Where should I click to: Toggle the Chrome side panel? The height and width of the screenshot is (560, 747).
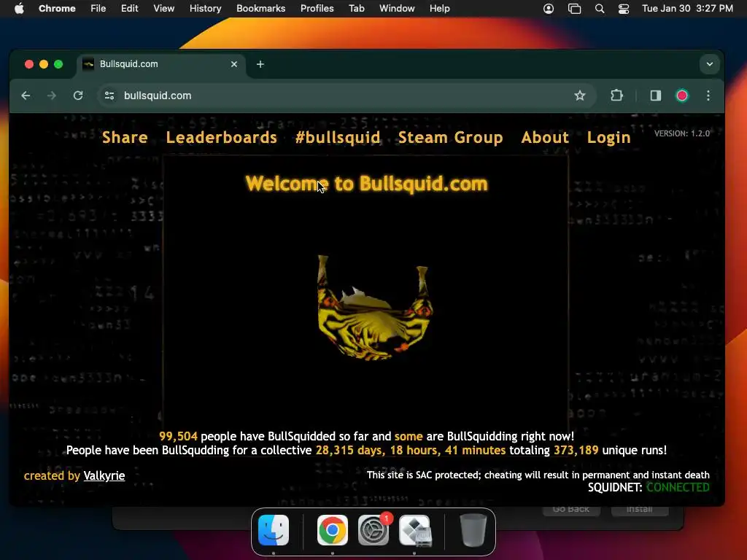(656, 96)
